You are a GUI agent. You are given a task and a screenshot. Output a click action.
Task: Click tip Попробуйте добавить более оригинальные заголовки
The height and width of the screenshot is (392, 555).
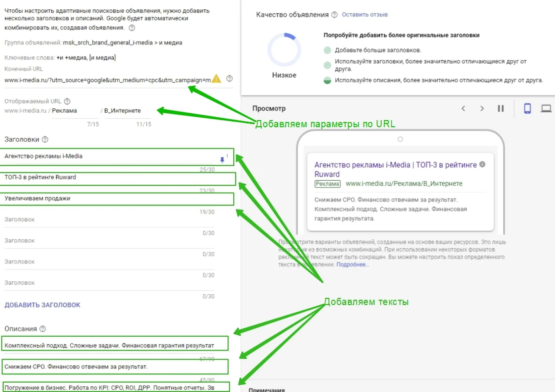click(402, 35)
